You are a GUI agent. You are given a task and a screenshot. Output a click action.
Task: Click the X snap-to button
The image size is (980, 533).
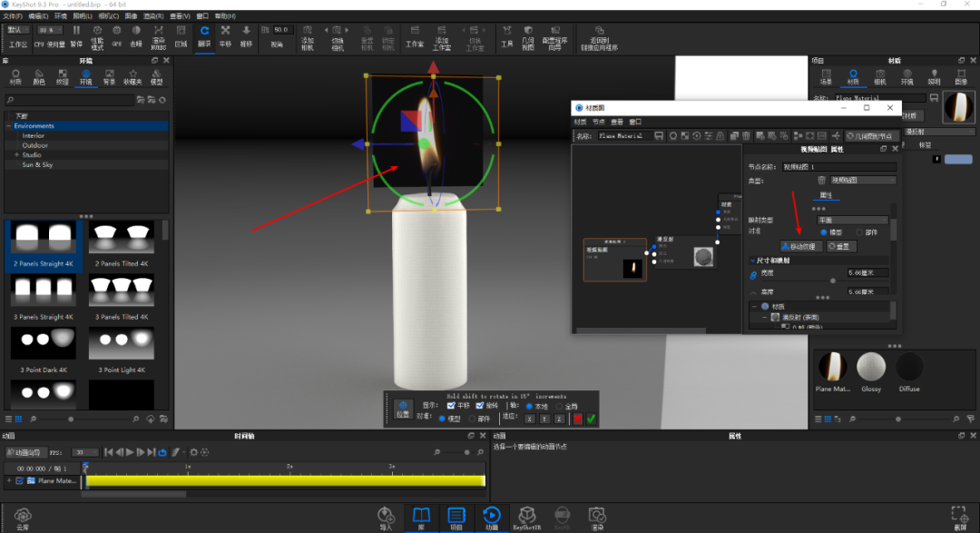coord(530,419)
